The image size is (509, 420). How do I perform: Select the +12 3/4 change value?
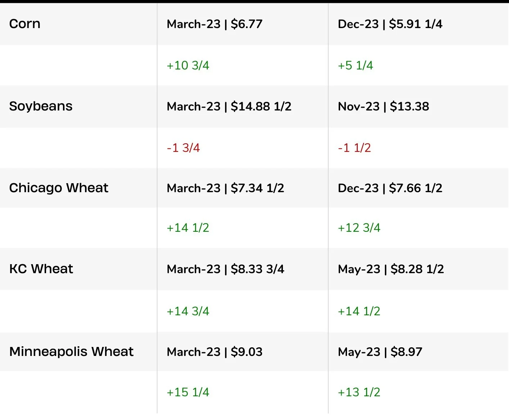pyautogui.click(x=359, y=228)
